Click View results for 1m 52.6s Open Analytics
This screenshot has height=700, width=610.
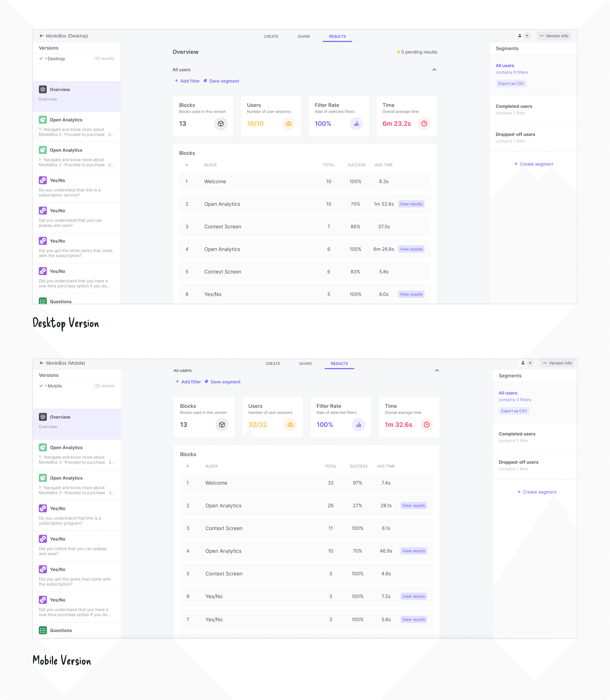point(411,204)
